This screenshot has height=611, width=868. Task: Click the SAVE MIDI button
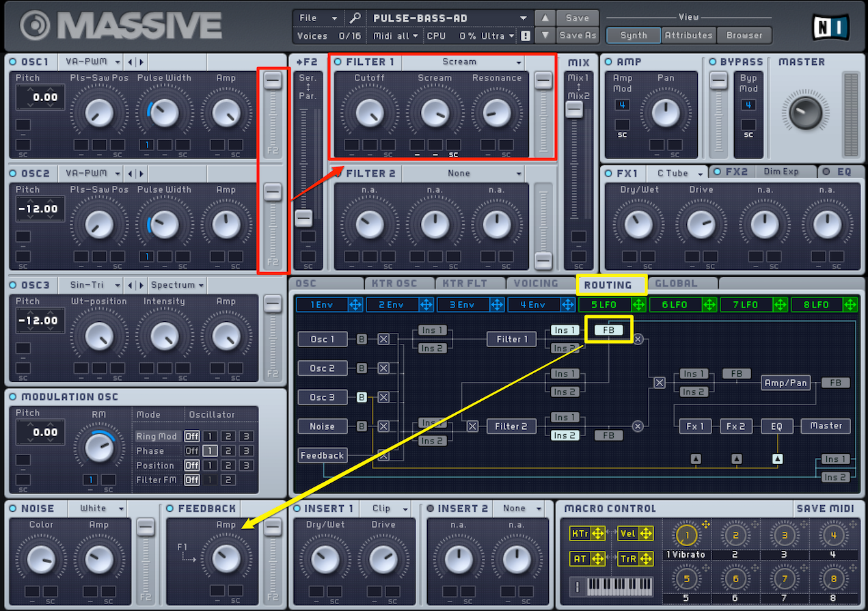[825, 508]
